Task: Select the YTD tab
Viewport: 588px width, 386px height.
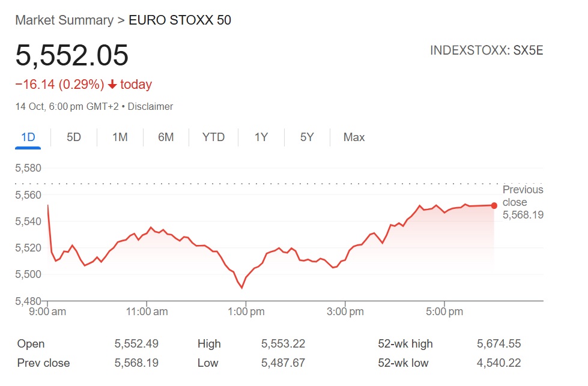Action: 213,137
